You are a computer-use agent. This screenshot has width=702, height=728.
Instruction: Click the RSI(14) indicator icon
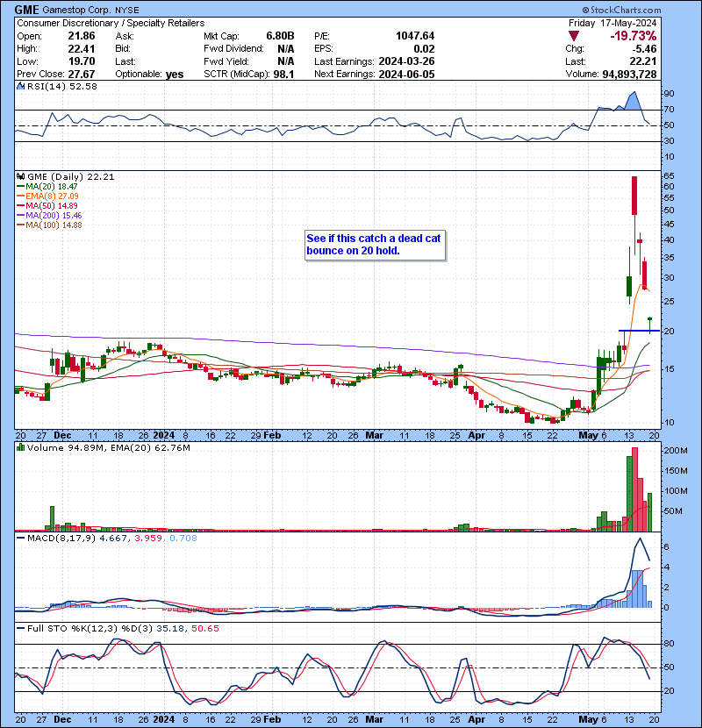pos(20,86)
